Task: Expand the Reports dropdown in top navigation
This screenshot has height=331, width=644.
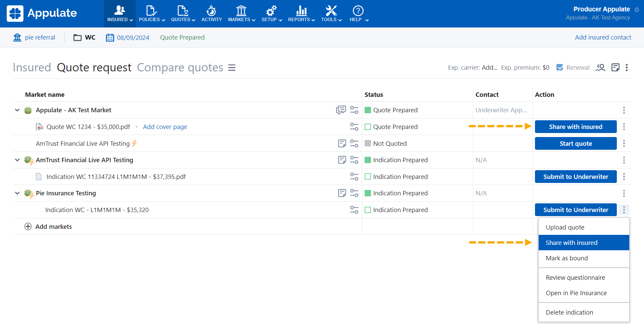Action: (x=301, y=13)
